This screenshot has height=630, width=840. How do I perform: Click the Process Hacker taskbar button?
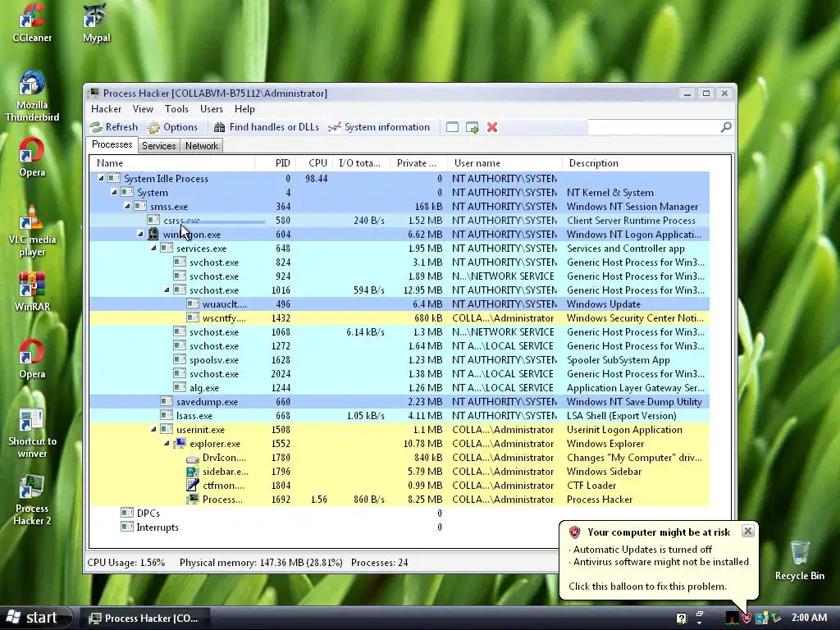point(144,619)
